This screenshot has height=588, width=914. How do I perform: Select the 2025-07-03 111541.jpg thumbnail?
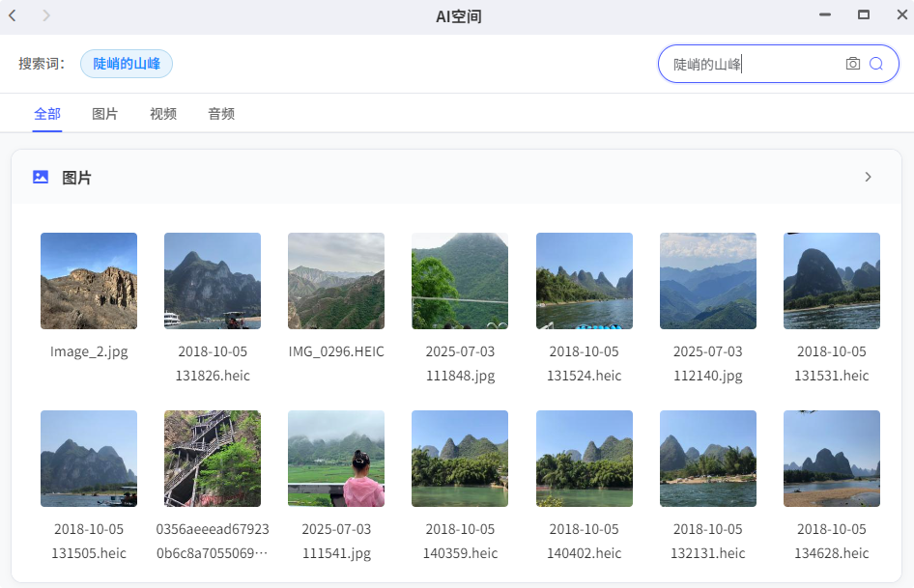(x=336, y=459)
